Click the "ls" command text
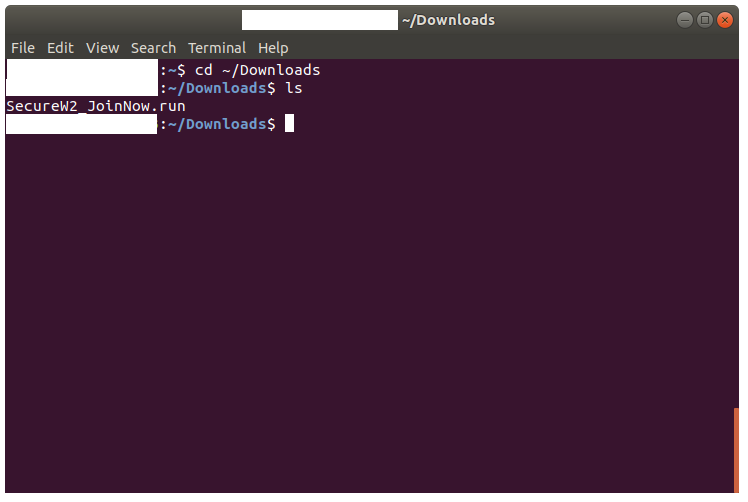This screenshot has height=502, width=748. click(294, 88)
